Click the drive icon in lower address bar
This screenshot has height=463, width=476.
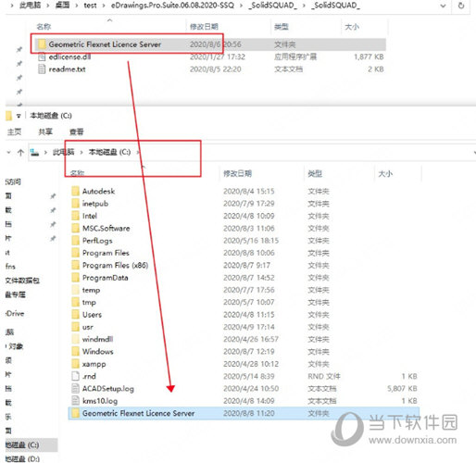(x=35, y=152)
